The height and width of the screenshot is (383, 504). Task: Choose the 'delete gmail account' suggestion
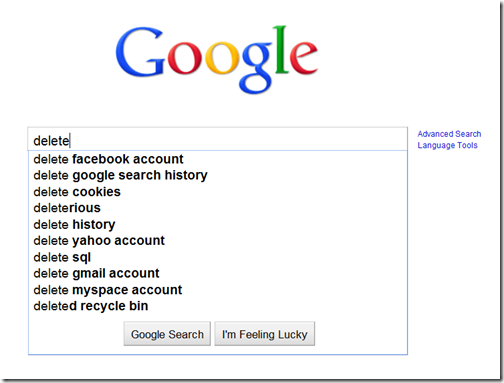pos(218,273)
